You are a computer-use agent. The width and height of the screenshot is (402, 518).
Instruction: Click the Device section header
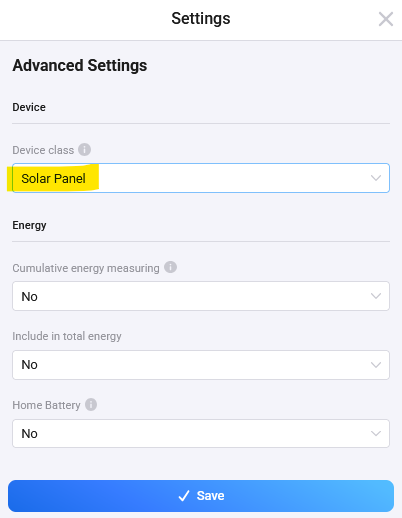coord(29,107)
